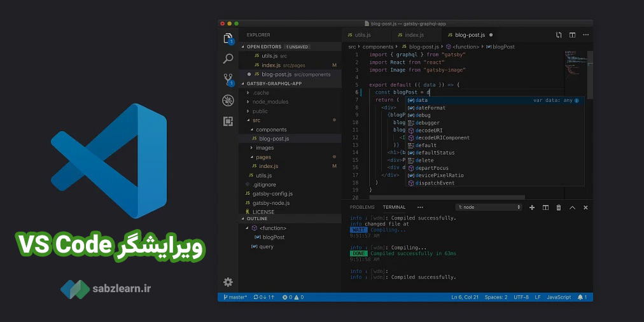The width and height of the screenshot is (644, 322).
Task: Collapse the GATSBY-GRAPHQL-APP section
Action: [242, 83]
